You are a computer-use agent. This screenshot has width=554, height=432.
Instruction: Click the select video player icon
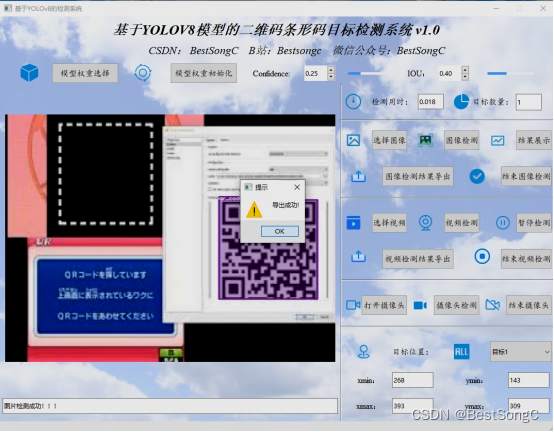353,223
